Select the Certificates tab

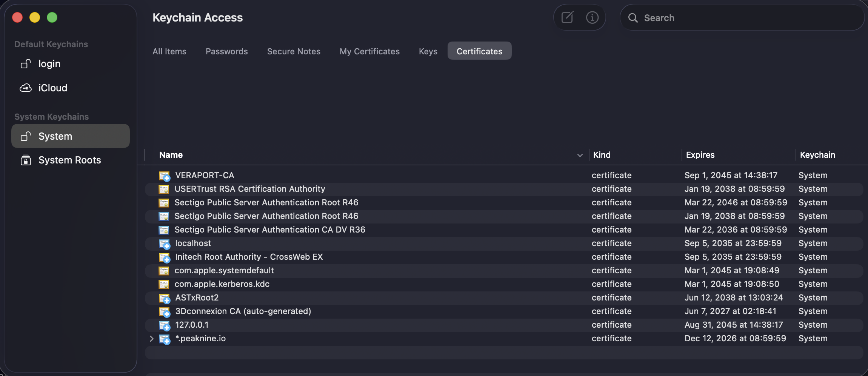(480, 51)
